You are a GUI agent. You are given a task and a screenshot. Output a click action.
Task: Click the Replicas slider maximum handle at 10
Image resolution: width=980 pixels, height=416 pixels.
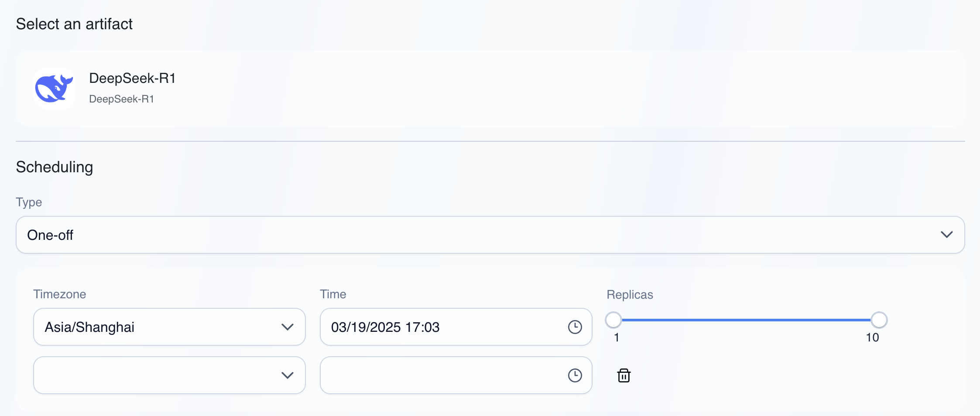[879, 320]
